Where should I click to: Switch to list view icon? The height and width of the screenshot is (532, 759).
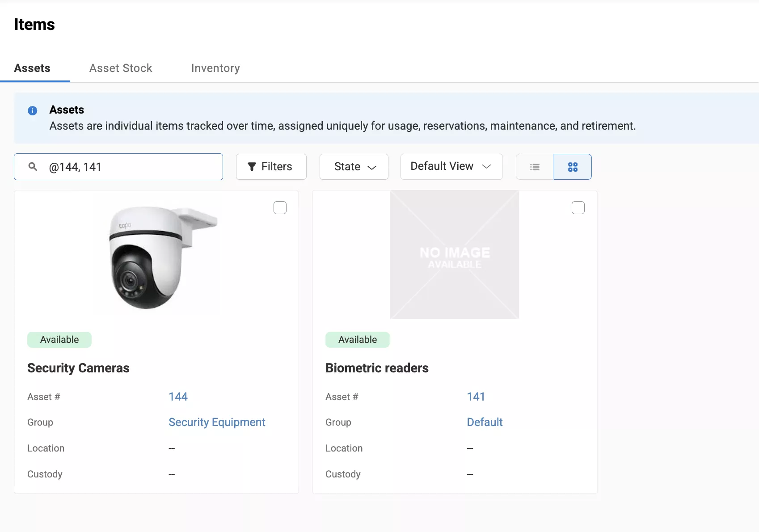click(x=535, y=167)
